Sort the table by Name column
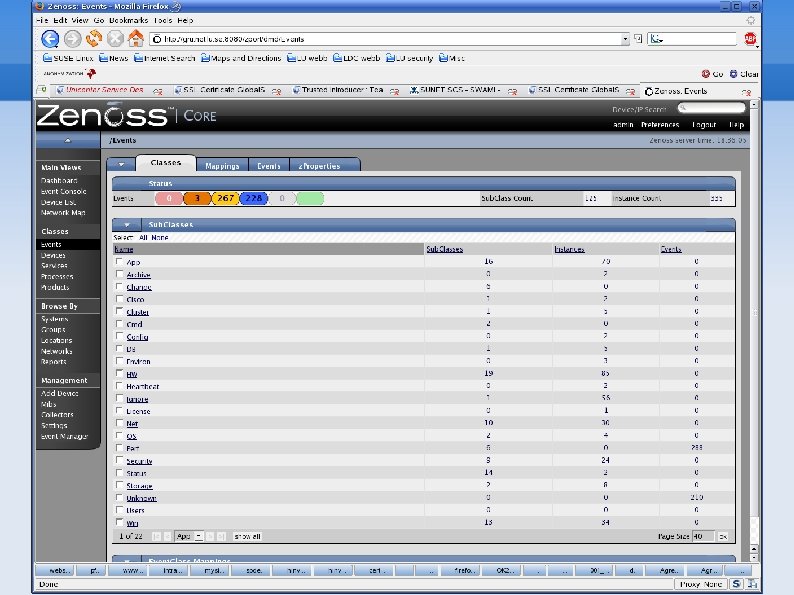The width and height of the screenshot is (794, 595). (124, 249)
